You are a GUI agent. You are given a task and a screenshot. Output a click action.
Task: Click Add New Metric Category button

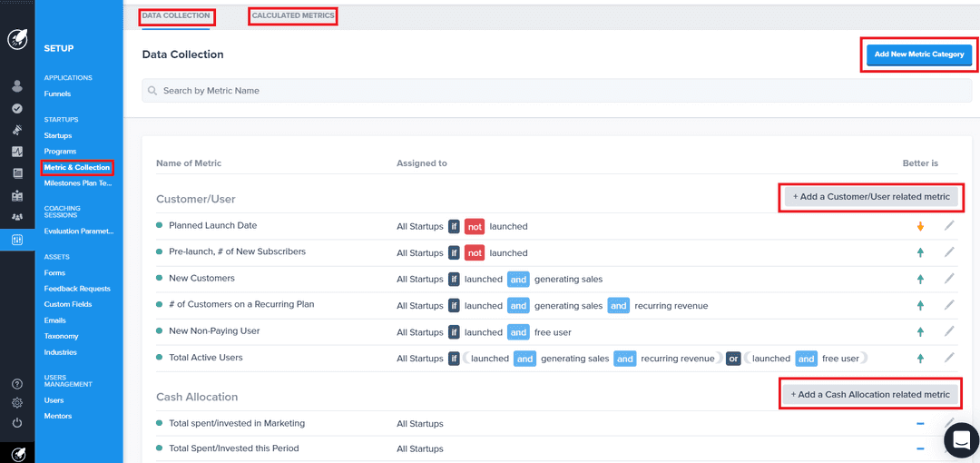click(x=918, y=54)
